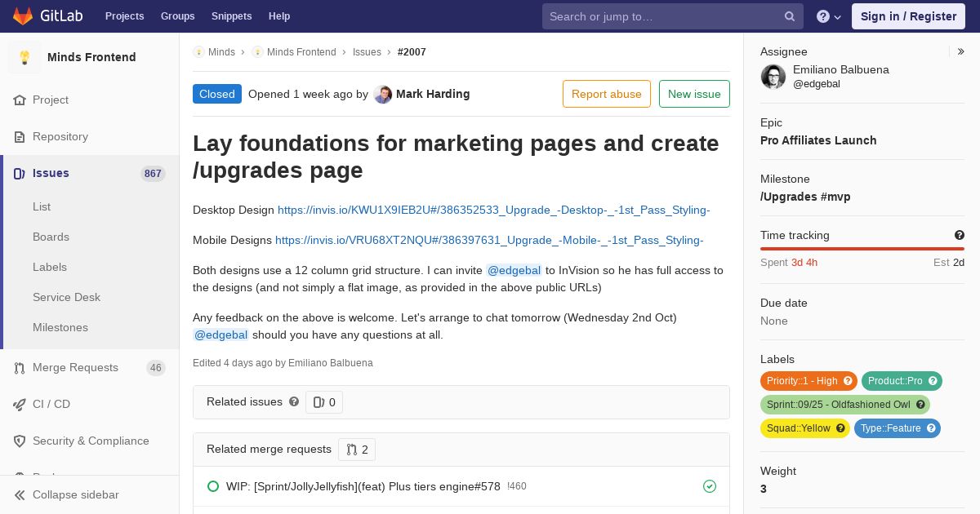The image size is (980, 514).
Task: Open the Plus tiers engine merge request
Action: tap(363, 486)
